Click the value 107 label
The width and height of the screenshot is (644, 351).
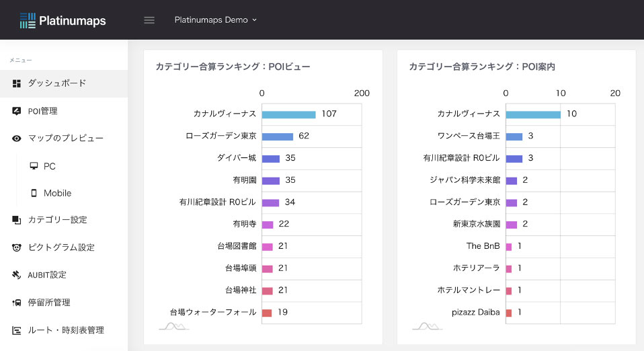[x=329, y=114]
